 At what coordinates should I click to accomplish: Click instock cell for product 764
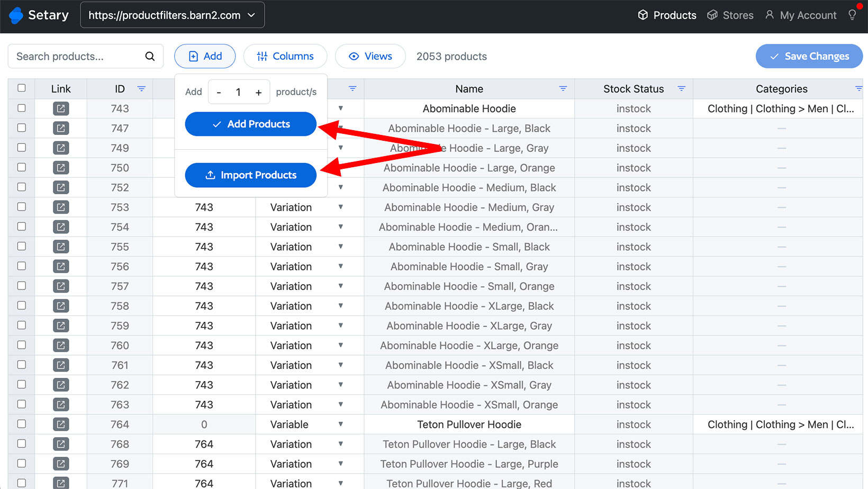point(634,424)
